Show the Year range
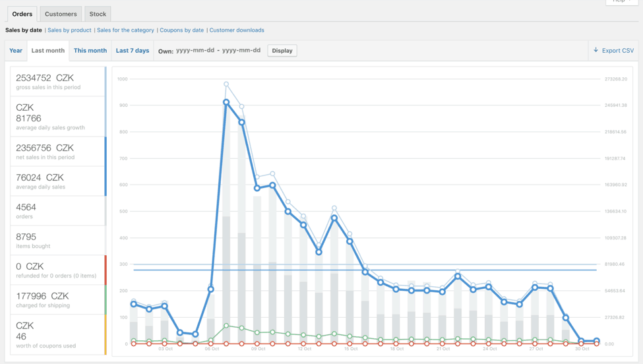This screenshot has height=364, width=643. [x=16, y=51]
